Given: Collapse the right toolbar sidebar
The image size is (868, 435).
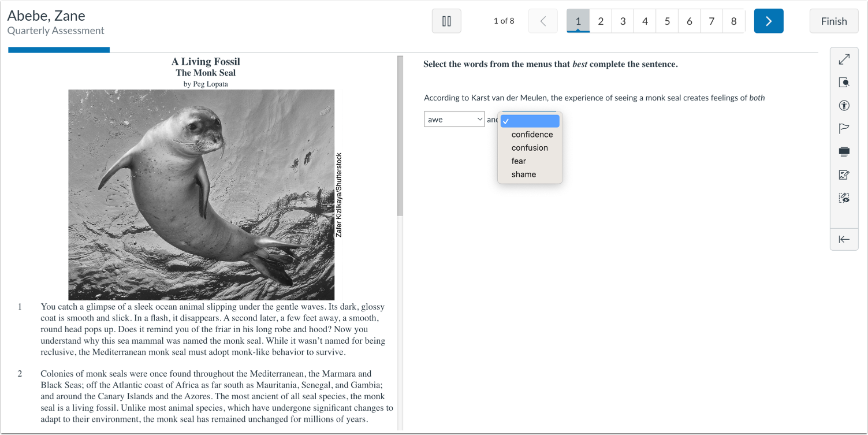Looking at the screenshot, I should tap(844, 239).
